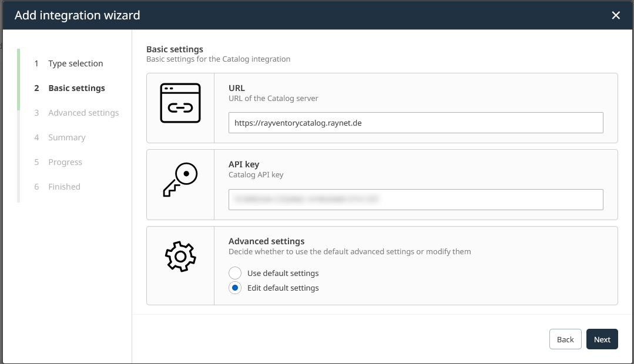Click the API key icon

[180, 180]
